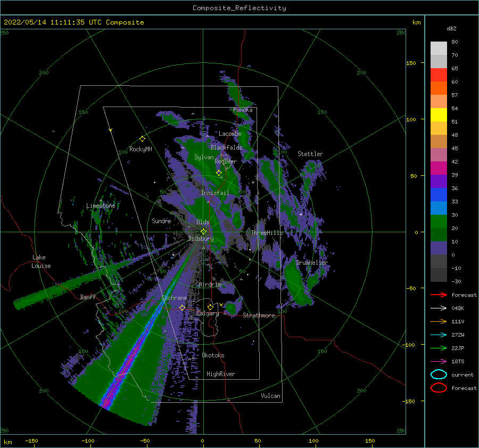Select the slate purple 10 dBZ swatch
479x448 pixels.
[x=439, y=248]
